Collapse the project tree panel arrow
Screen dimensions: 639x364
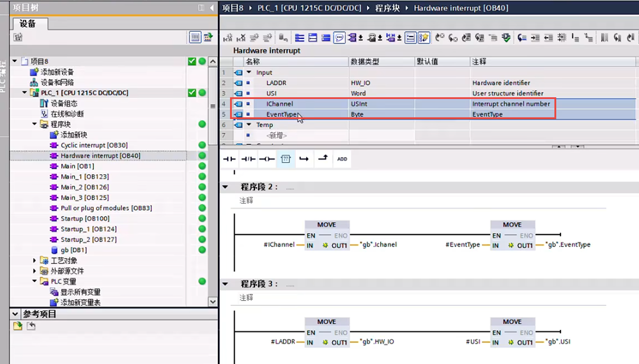[x=211, y=8]
